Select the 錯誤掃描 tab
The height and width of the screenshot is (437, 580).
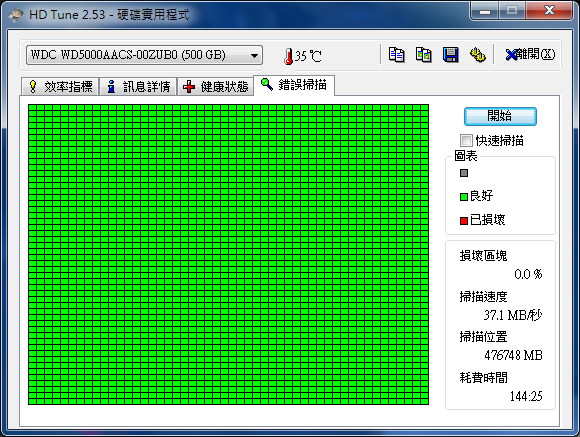point(294,85)
